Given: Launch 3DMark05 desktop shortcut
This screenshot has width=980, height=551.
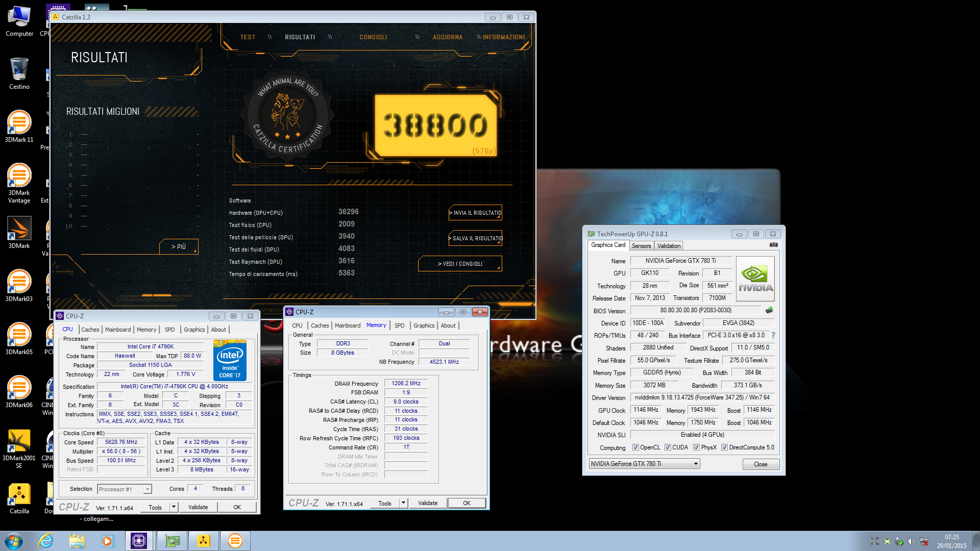Looking at the screenshot, I should click(19, 339).
